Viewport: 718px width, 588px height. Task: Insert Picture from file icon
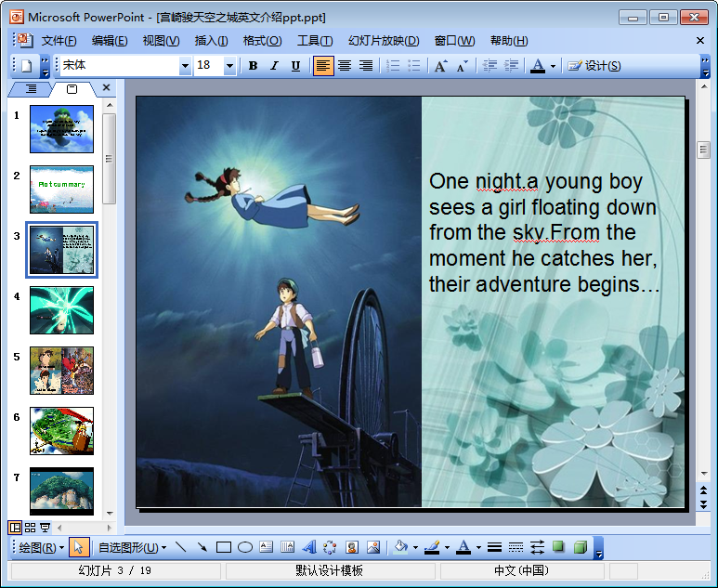[x=373, y=547]
